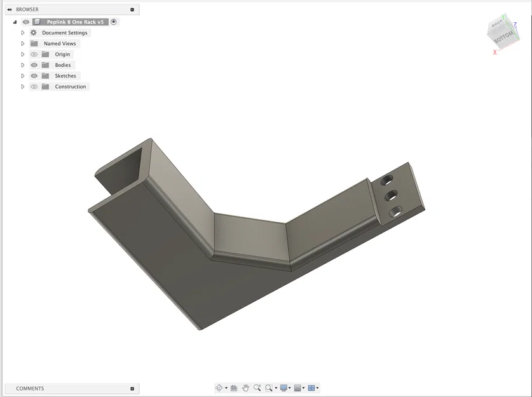Select the Pan tool in the navigation bar
Image resolution: width=532 pixels, height=397 pixels.
click(245, 387)
